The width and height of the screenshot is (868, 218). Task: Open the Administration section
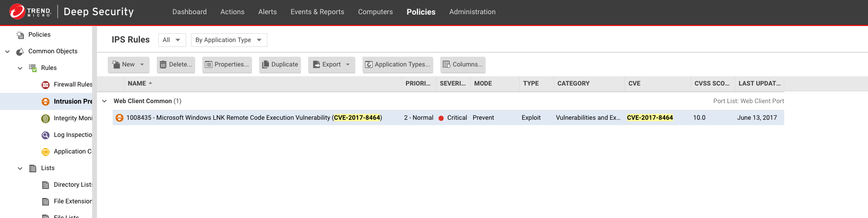point(472,12)
